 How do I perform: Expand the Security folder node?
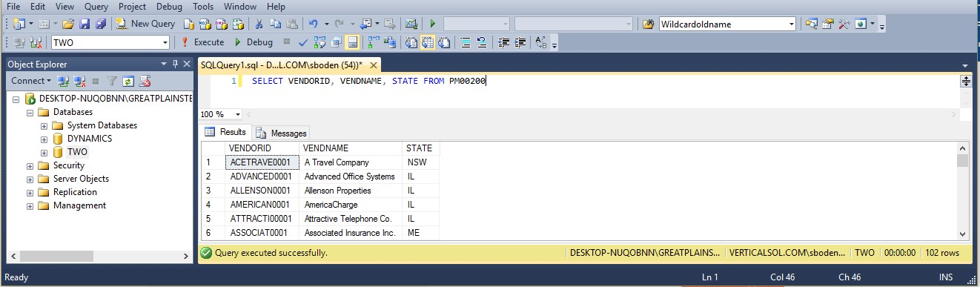30,165
